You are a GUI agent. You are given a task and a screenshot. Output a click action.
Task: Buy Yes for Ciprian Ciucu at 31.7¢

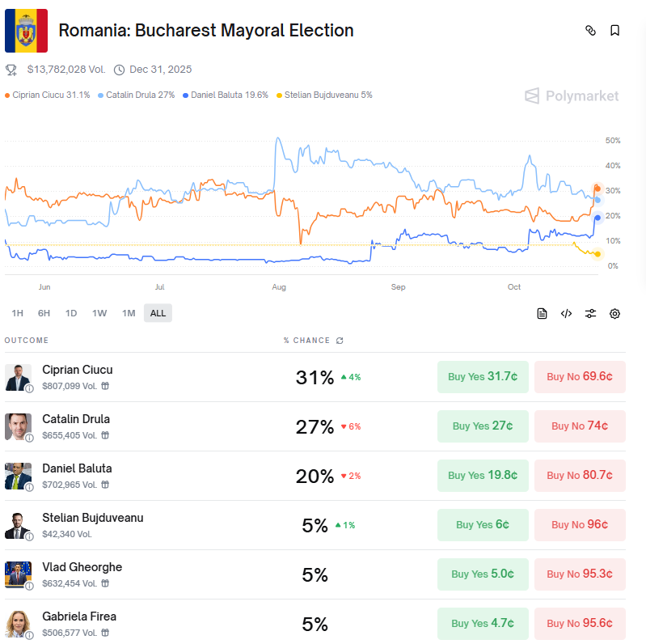click(x=483, y=377)
